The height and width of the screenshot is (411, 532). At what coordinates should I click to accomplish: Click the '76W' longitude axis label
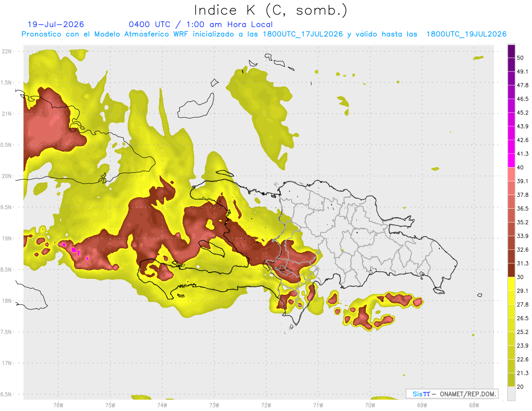(58, 405)
